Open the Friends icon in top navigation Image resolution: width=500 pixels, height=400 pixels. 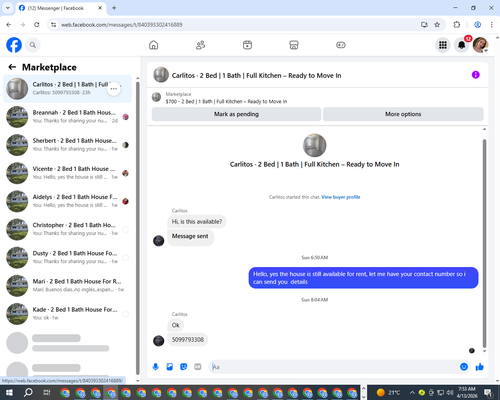(x=200, y=45)
